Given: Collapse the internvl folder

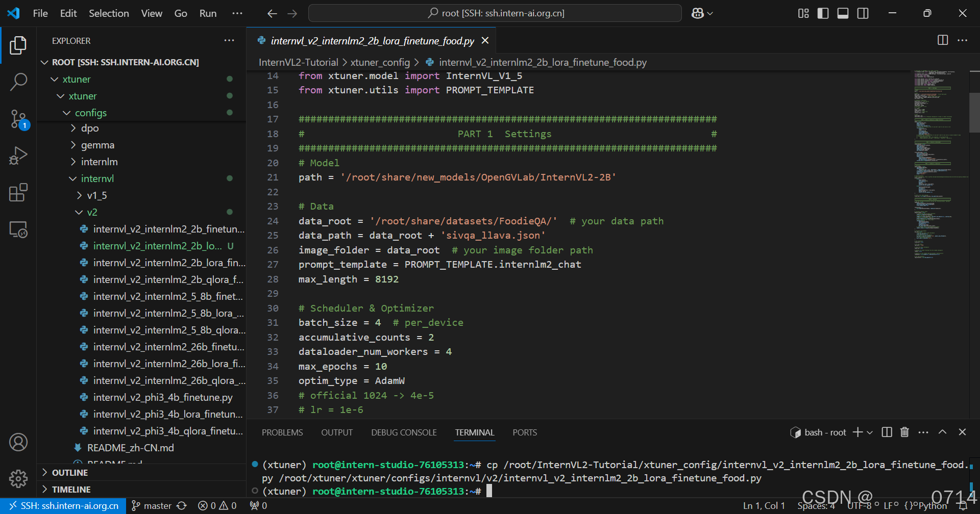Looking at the screenshot, I should click(73, 178).
